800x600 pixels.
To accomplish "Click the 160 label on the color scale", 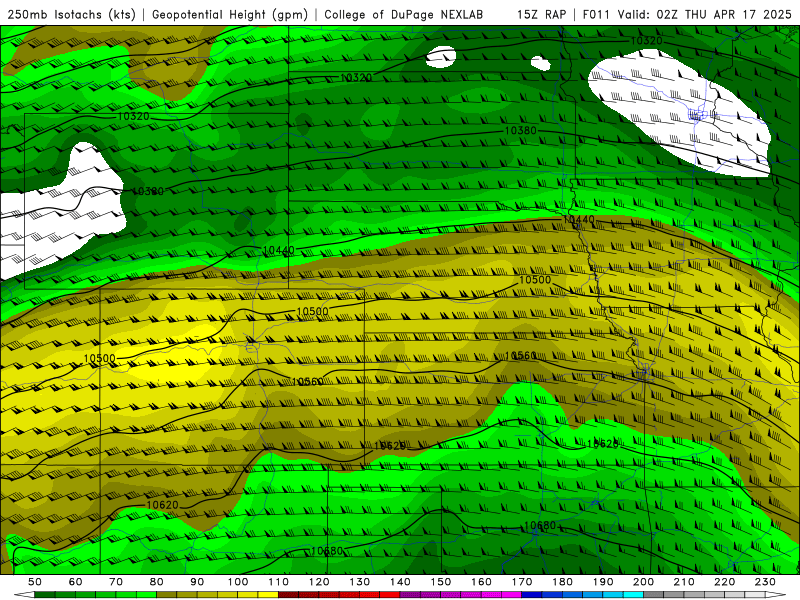I will tap(481, 582).
